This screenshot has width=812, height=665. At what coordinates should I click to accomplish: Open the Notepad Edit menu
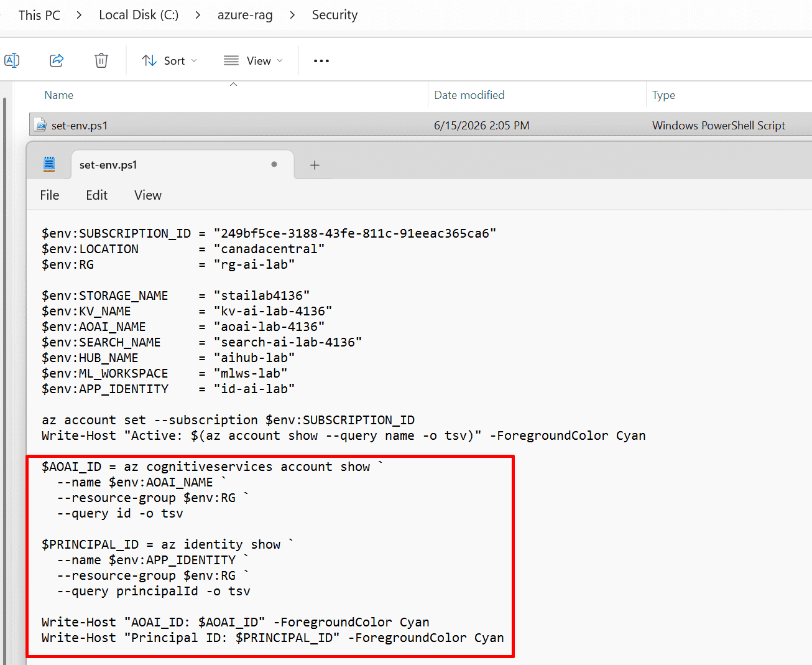click(96, 195)
